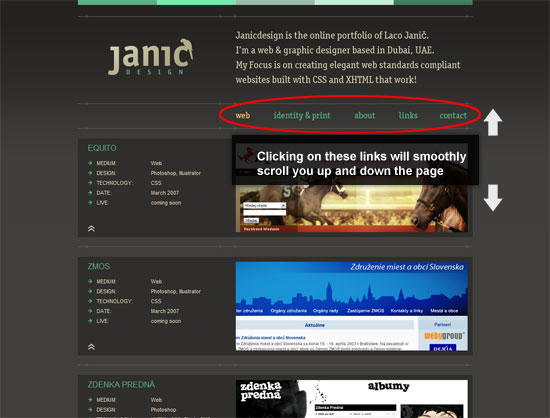Jump to the links section
The height and width of the screenshot is (418, 550).
pyautogui.click(x=408, y=115)
